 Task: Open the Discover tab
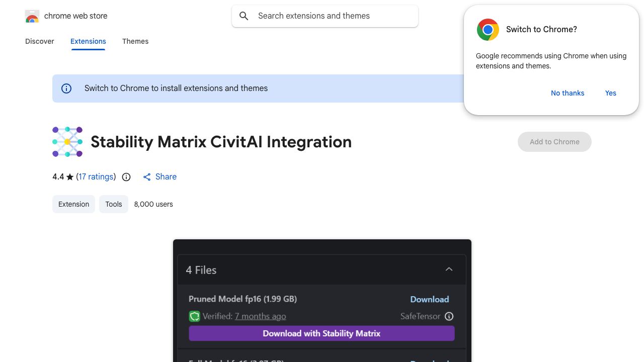tap(40, 41)
